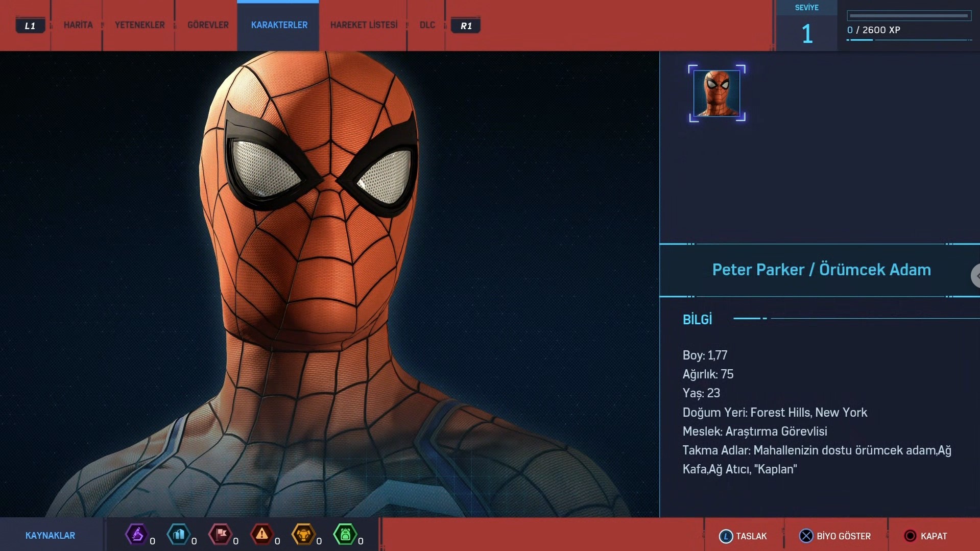Image resolution: width=980 pixels, height=551 pixels.
Task: Select the red flag base token icon
Action: click(x=220, y=535)
